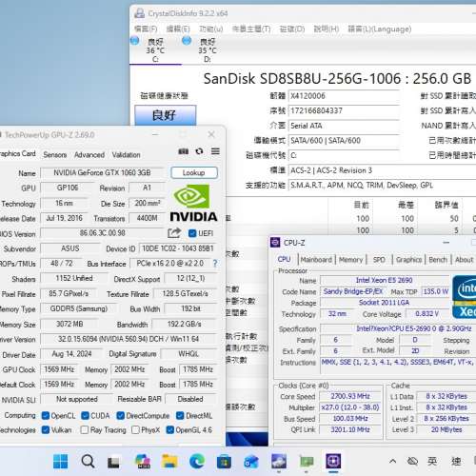476x476 pixels.
Task: Open the GPU-Z Validation tab
Action: [x=126, y=155]
